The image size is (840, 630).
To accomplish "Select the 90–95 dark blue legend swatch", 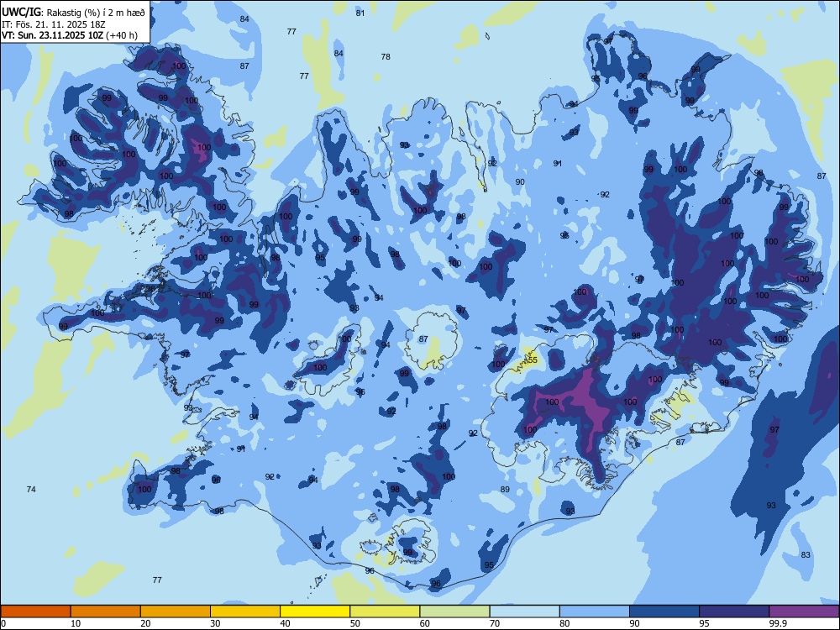I will pos(664,612).
